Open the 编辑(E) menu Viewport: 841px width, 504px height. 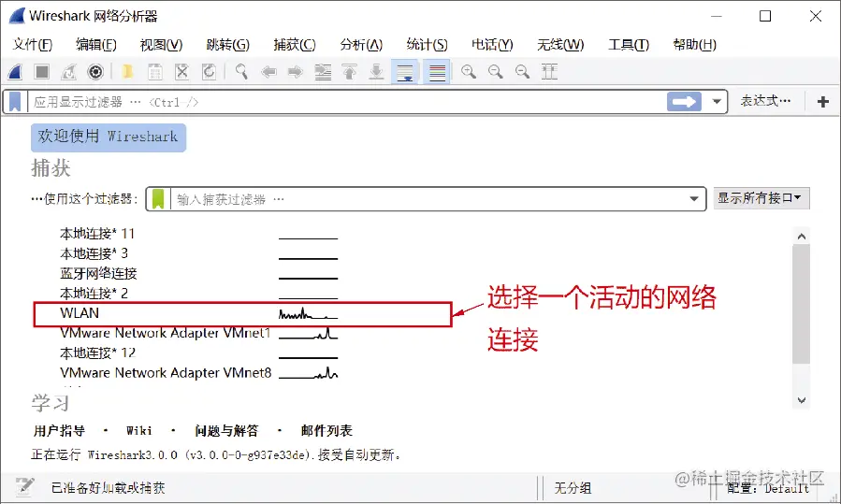pos(96,45)
